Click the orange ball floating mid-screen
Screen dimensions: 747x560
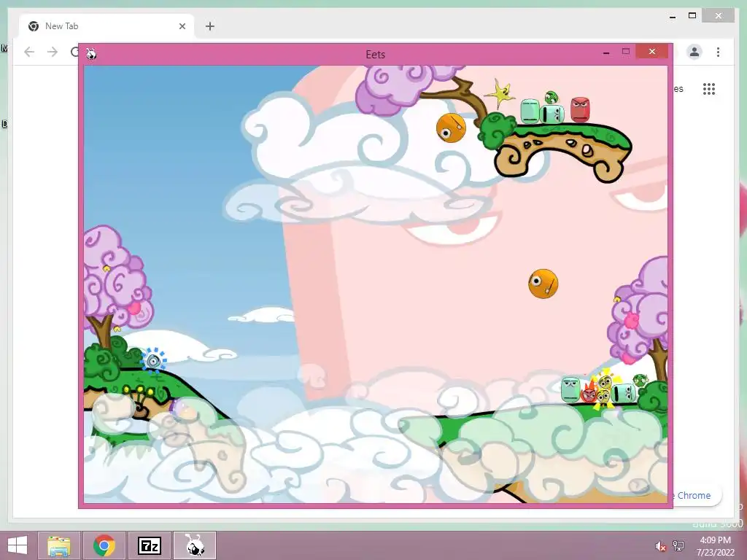pyautogui.click(x=543, y=284)
